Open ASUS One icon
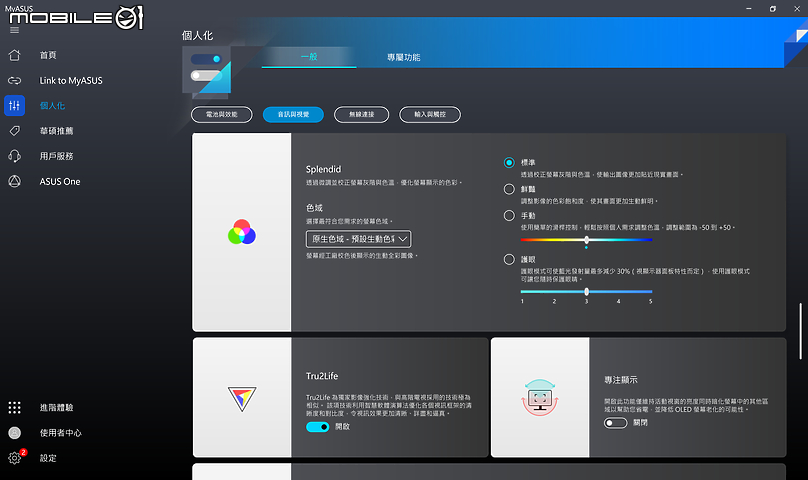Viewport: 808px width, 480px height. (14, 181)
